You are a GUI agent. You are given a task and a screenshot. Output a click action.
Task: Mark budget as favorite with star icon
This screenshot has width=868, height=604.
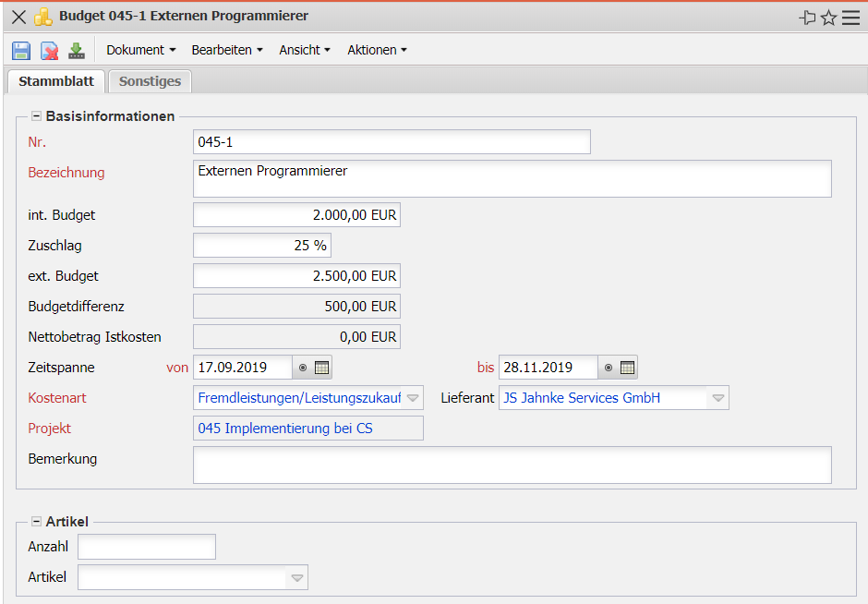828,18
